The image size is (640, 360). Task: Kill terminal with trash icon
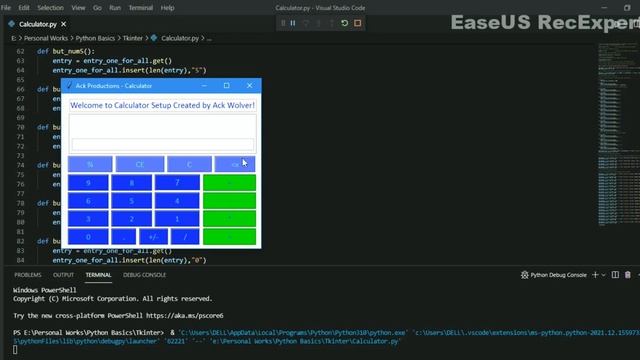pos(628,275)
